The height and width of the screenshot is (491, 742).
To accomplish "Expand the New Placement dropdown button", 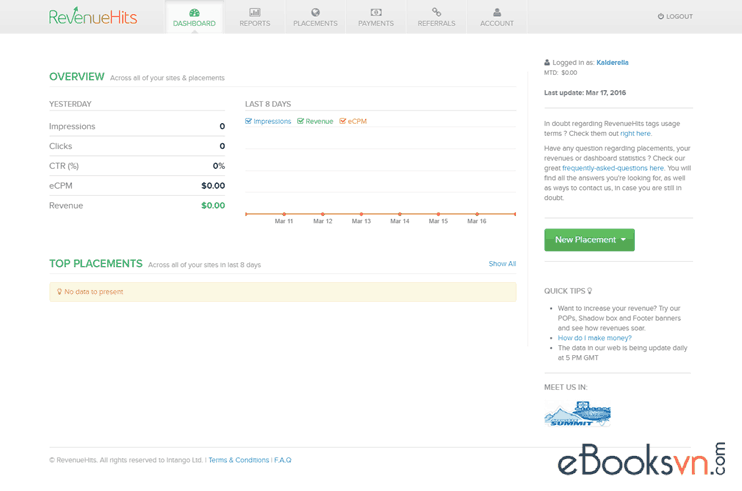I will click(589, 240).
